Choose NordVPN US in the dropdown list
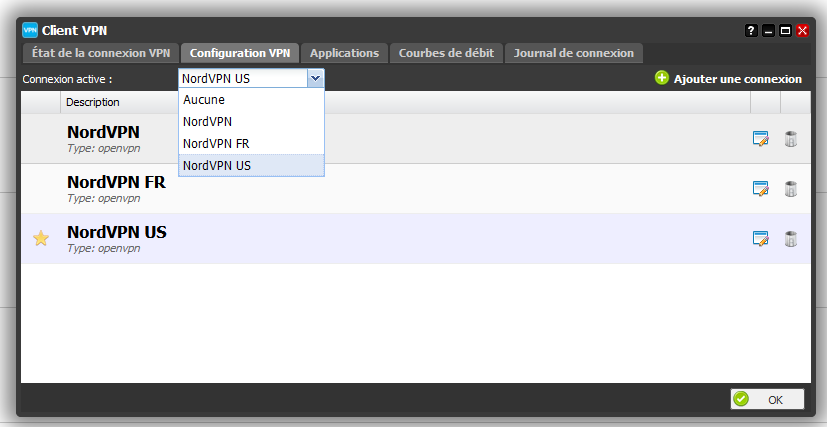Image resolution: width=827 pixels, height=427 pixels. point(252,165)
